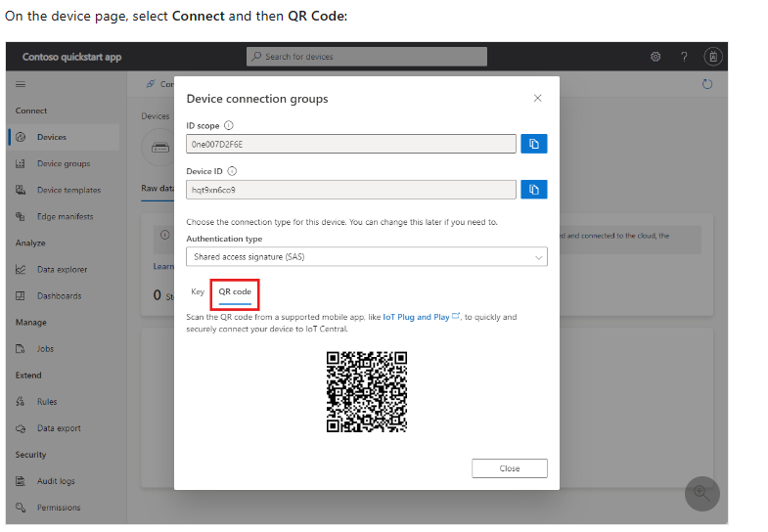Click the zoom magnifier button
The width and height of the screenshot is (768, 532).
[x=701, y=494]
